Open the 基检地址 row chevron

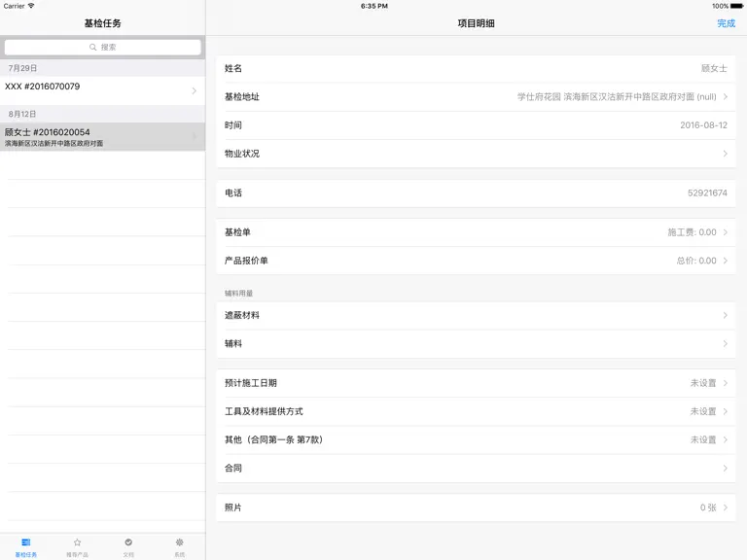[725, 96]
